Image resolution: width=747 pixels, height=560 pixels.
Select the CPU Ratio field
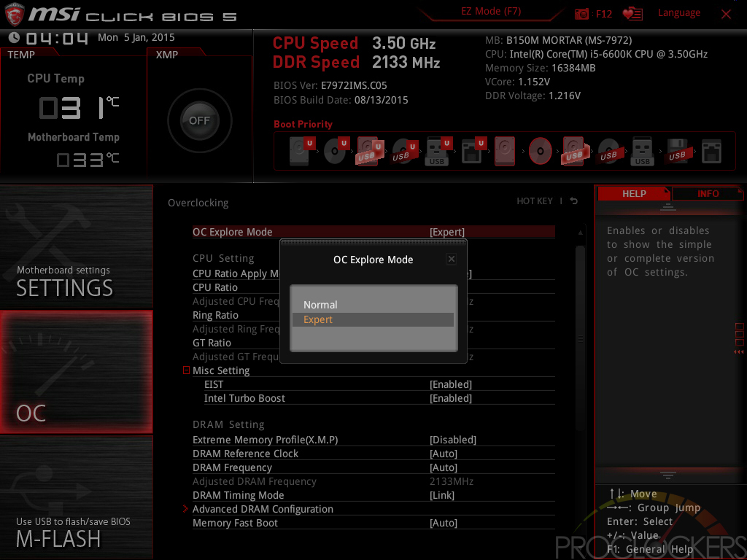pyautogui.click(x=215, y=287)
